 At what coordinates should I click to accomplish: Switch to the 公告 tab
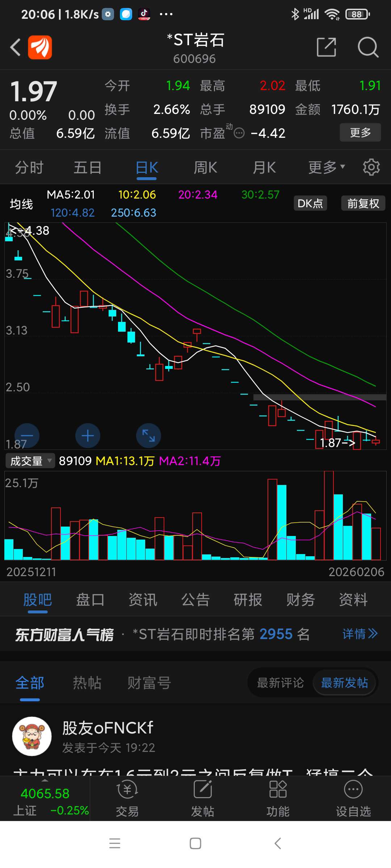[195, 600]
